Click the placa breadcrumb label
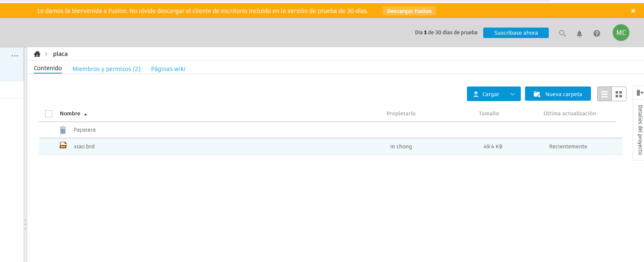This screenshot has width=644, height=262. [x=60, y=54]
